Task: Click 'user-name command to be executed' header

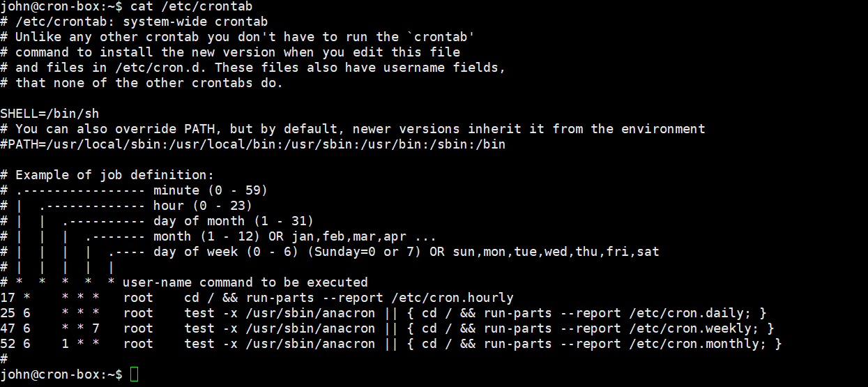Action: pos(245,282)
